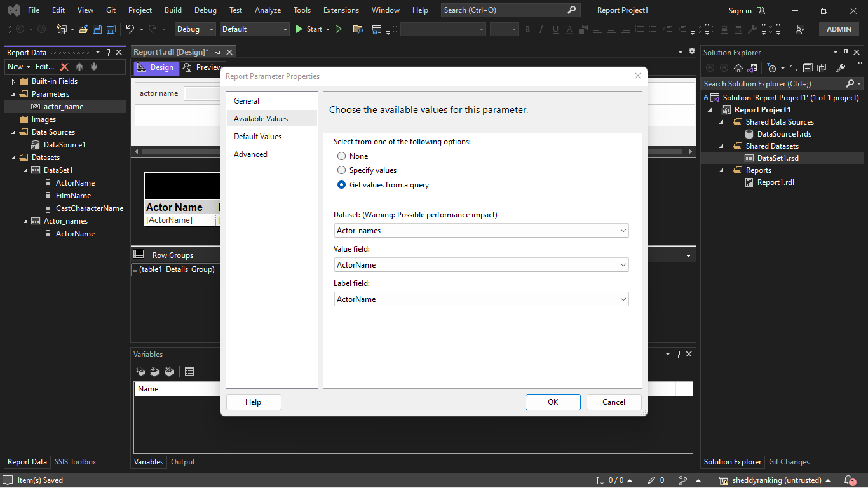Screen dimensions: 868x488
Task: Open the Value field dropdown
Action: 623,264
